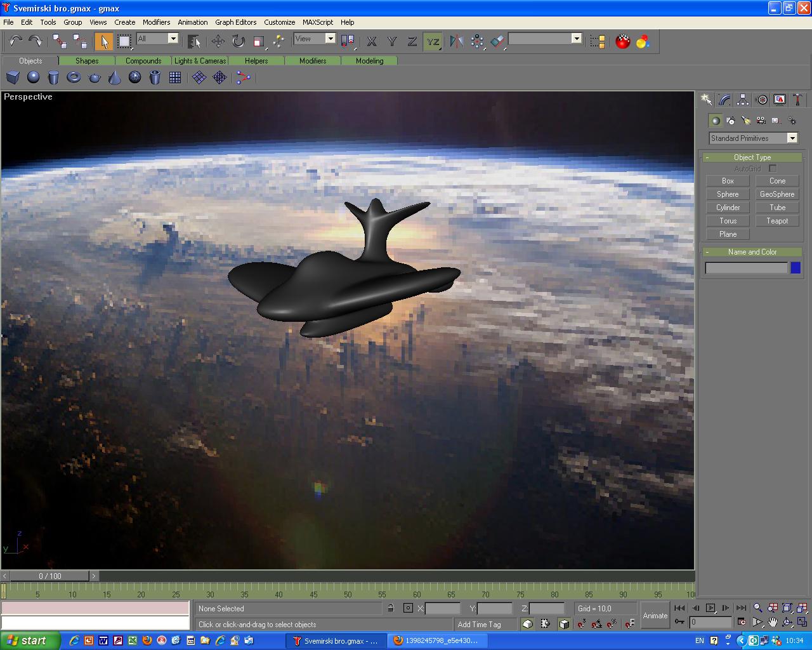Restrict transform to Z axis
Image resolution: width=812 pixels, height=650 pixels.
coord(412,41)
